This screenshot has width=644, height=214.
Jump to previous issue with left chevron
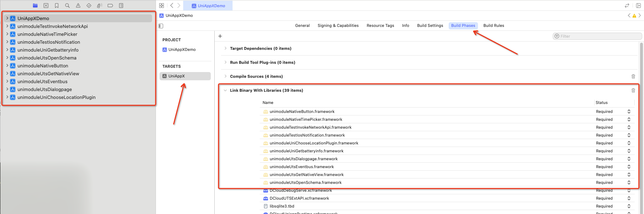[x=629, y=15]
